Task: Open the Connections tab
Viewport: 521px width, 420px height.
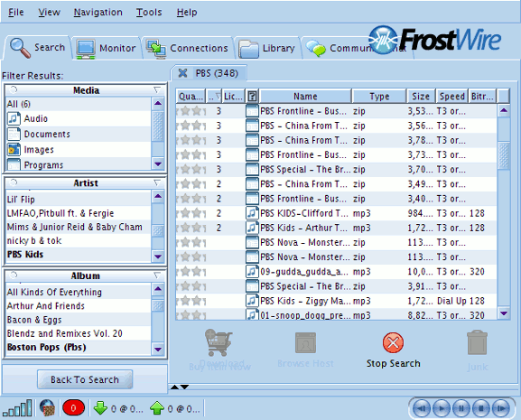Action: tap(188, 48)
